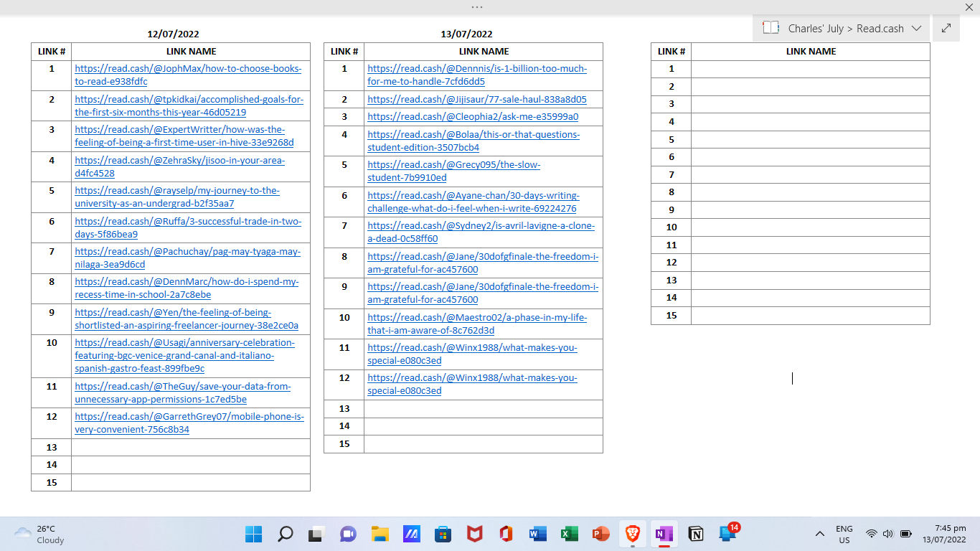Screen dimensions: 980x551
Task: Open the Bolaa this-or-that-questions link
Action: point(473,141)
